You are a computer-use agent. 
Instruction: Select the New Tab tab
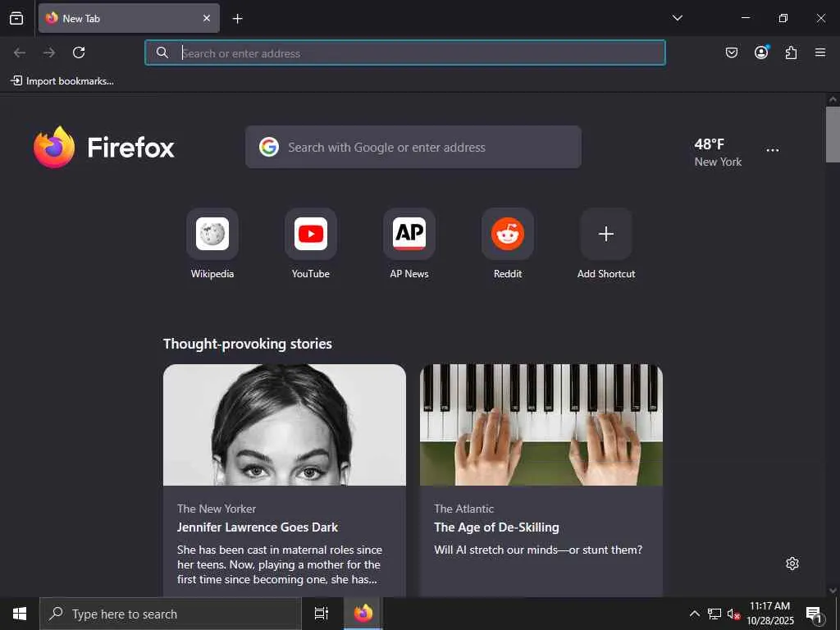pos(129,18)
